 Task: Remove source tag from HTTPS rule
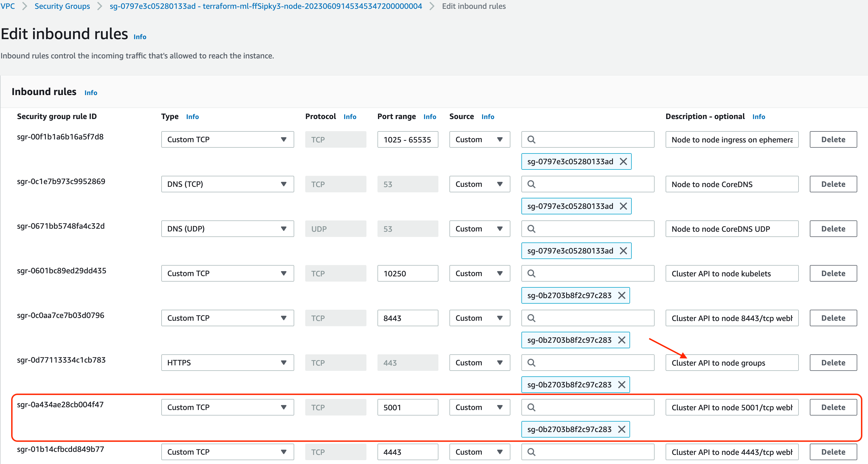coord(621,385)
